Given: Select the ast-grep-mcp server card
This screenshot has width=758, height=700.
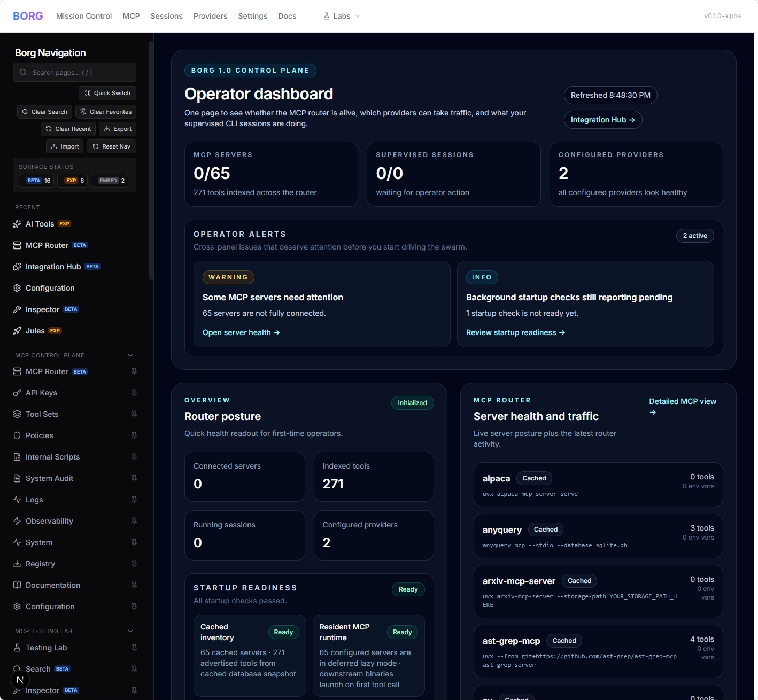Looking at the screenshot, I should [598, 651].
